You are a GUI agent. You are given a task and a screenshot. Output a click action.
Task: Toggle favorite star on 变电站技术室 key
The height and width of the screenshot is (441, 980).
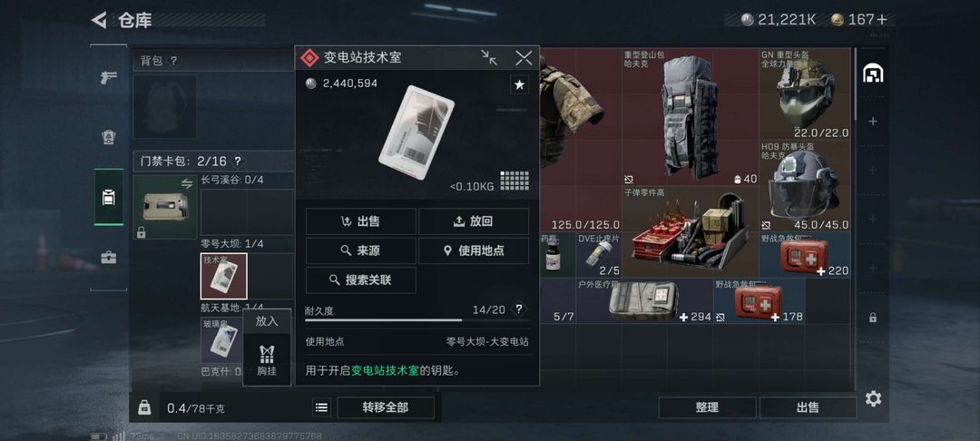point(519,84)
